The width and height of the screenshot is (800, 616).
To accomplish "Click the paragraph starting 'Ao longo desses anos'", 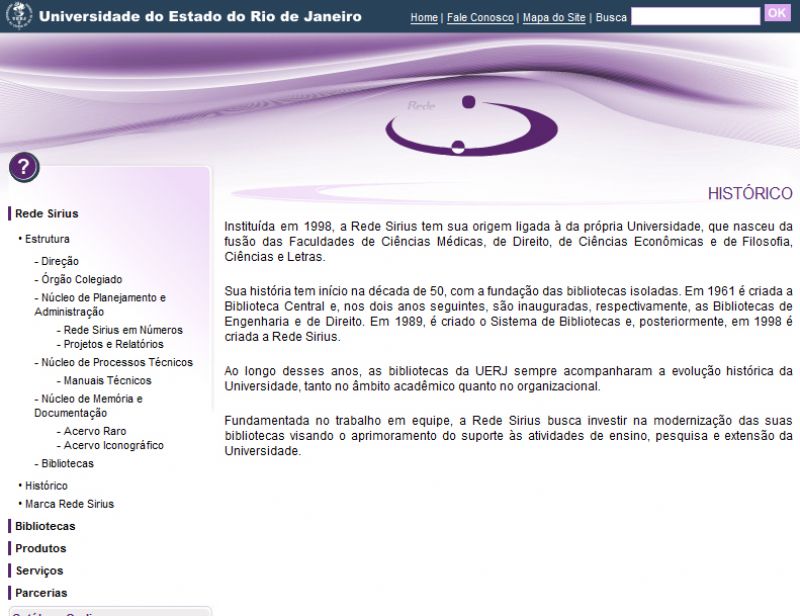I will [508, 379].
